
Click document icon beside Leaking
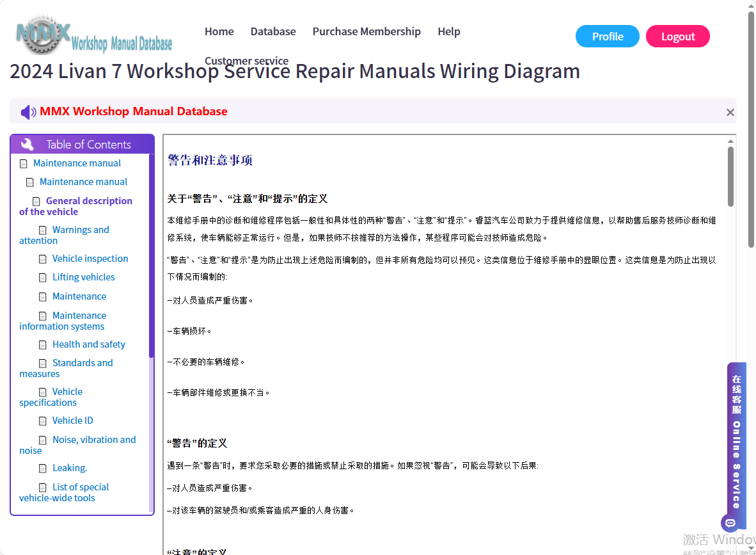pos(42,468)
